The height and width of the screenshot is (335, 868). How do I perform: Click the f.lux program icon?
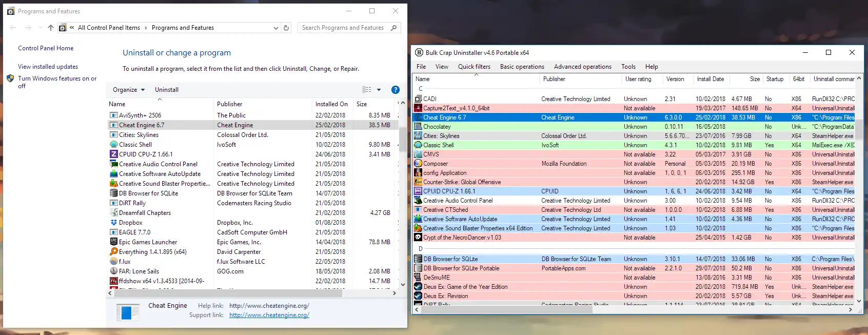click(x=114, y=262)
